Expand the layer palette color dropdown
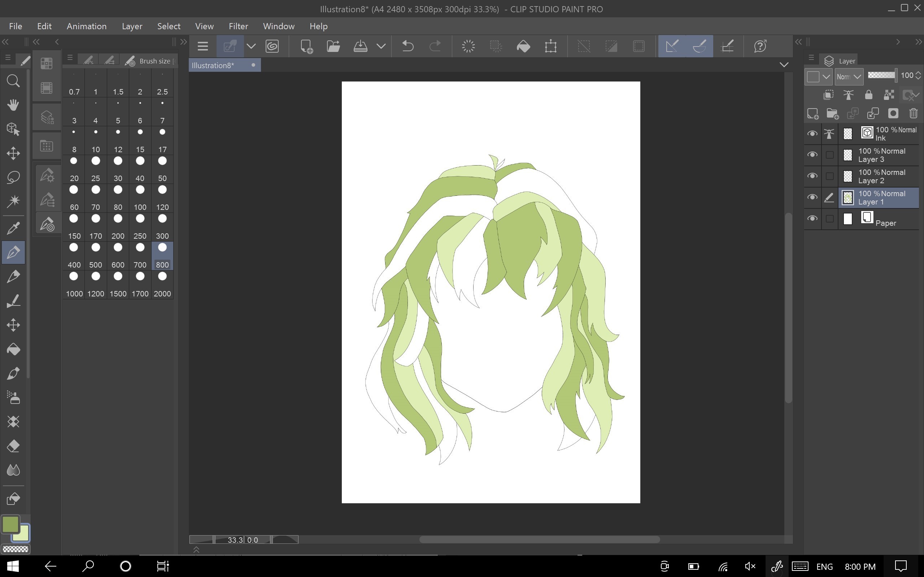924x577 pixels. coord(826,77)
